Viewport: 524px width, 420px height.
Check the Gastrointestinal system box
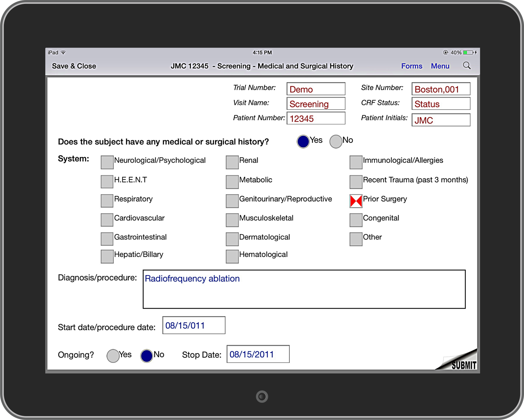107,239
